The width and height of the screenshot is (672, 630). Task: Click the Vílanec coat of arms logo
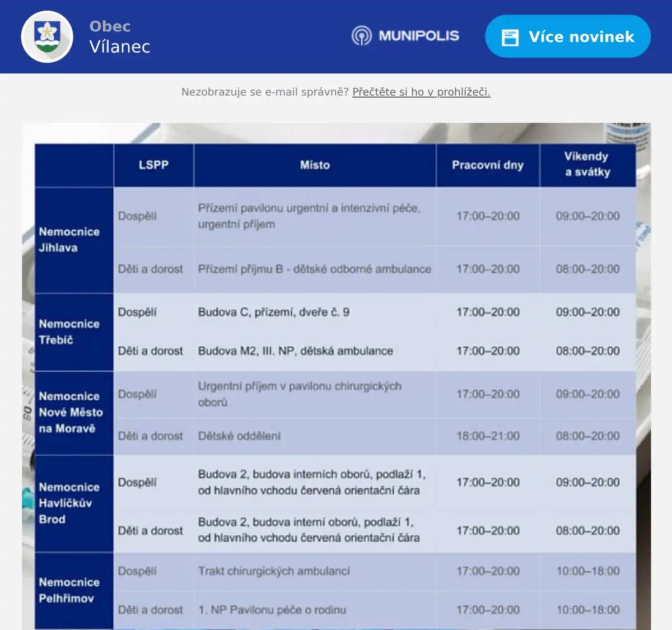(47, 36)
